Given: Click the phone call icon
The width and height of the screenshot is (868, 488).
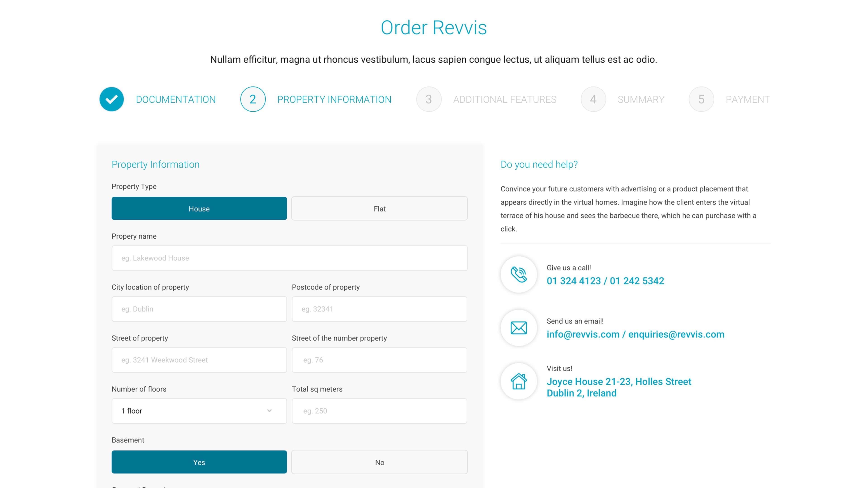Looking at the screenshot, I should (x=519, y=274).
